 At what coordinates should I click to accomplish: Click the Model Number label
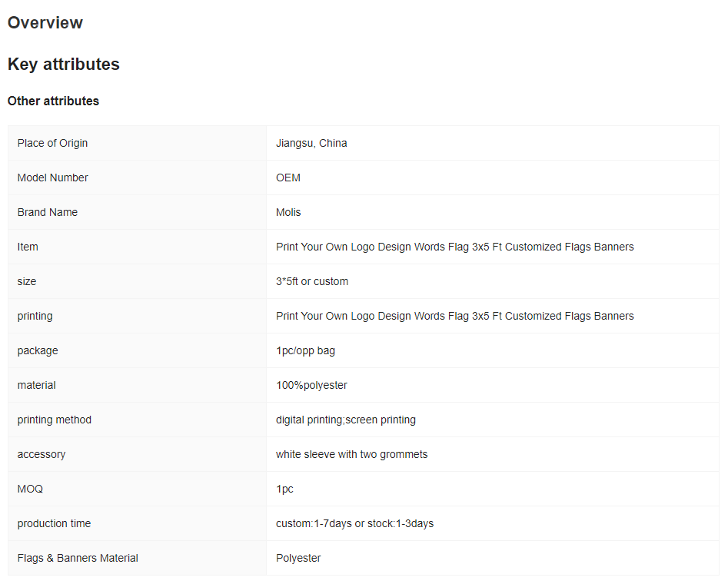(x=52, y=178)
